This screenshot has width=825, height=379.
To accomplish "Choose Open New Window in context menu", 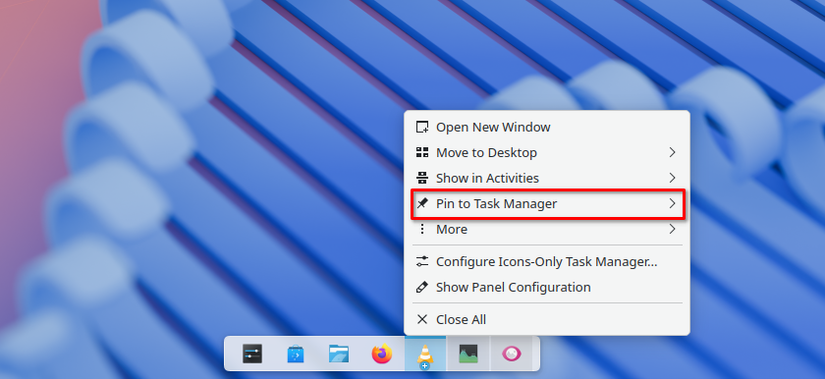I will (x=547, y=127).
